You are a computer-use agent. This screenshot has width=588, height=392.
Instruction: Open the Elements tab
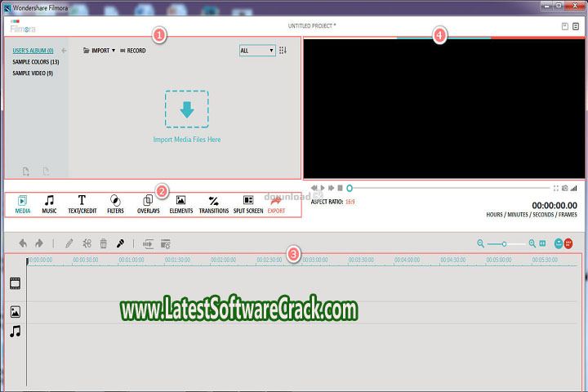180,204
